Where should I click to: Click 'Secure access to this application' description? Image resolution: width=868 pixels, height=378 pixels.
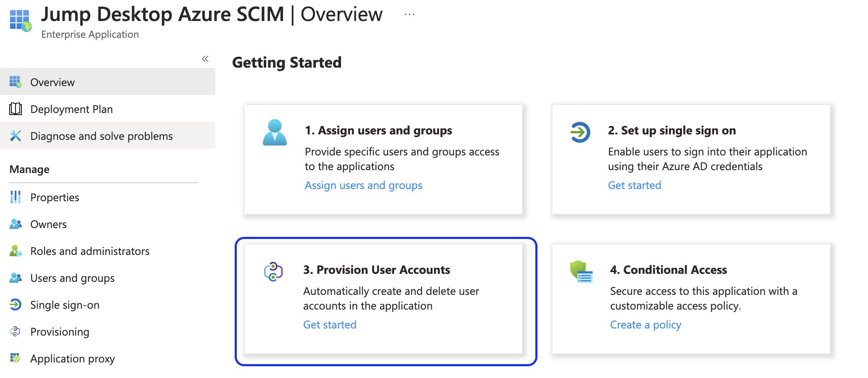[x=704, y=298]
